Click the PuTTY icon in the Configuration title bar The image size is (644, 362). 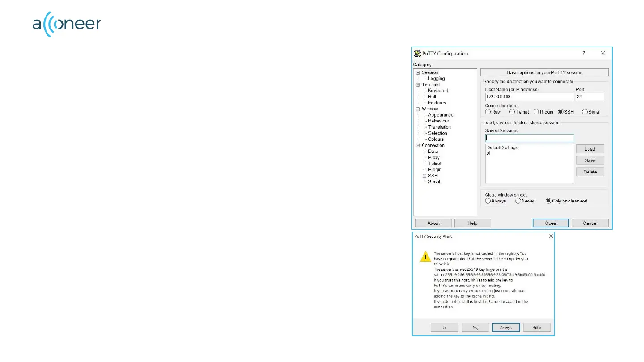point(417,53)
